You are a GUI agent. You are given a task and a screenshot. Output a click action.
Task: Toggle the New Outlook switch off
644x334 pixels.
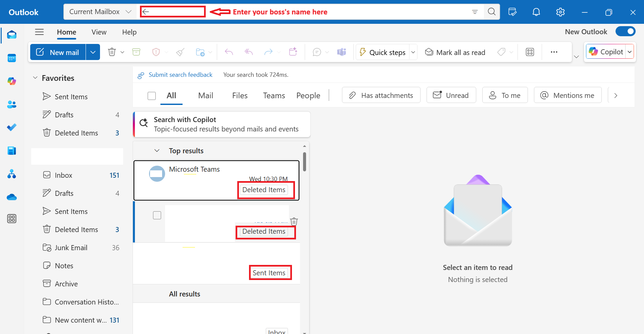626,32
